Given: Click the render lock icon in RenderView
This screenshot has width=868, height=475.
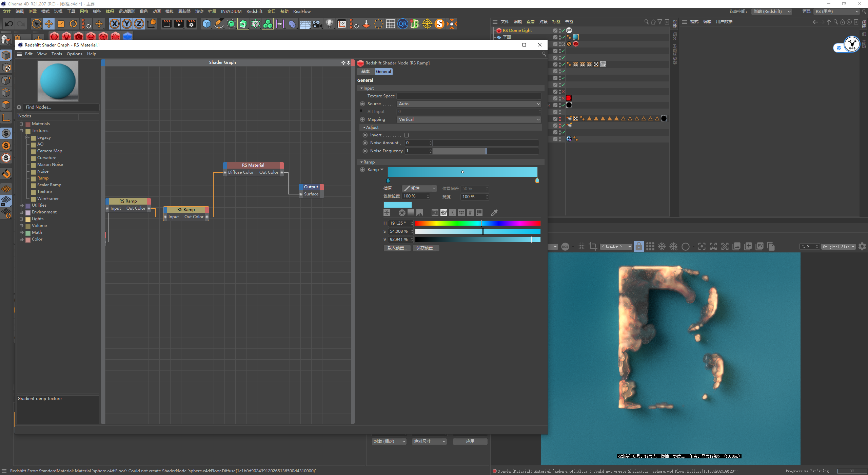Looking at the screenshot, I should (638, 247).
